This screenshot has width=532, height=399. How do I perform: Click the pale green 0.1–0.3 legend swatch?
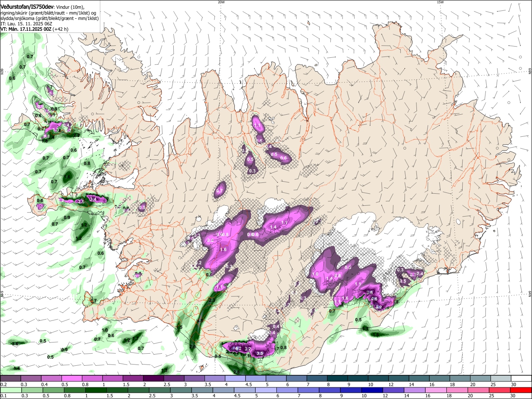11,390
